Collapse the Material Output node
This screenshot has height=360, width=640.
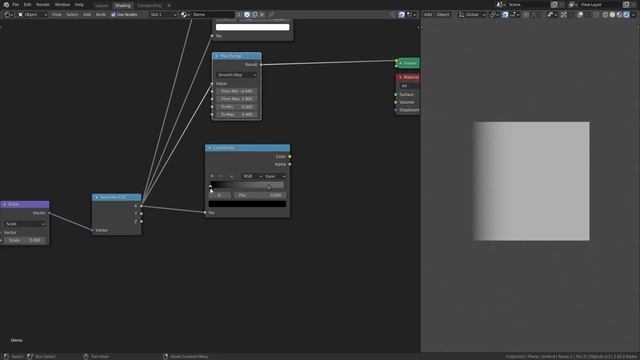pyautogui.click(x=400, y=77)
